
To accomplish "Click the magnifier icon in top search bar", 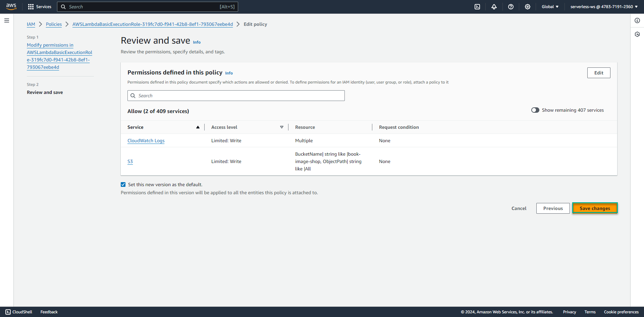I will coord(63,7).
